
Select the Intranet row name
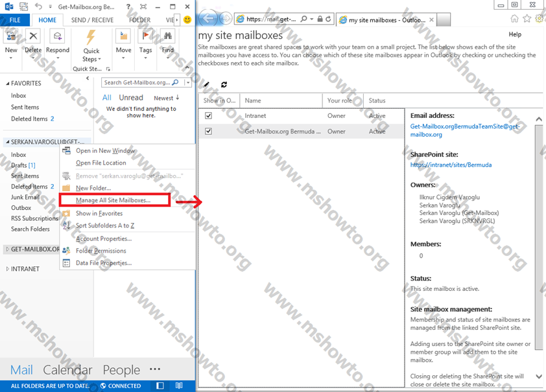[255, 116]
